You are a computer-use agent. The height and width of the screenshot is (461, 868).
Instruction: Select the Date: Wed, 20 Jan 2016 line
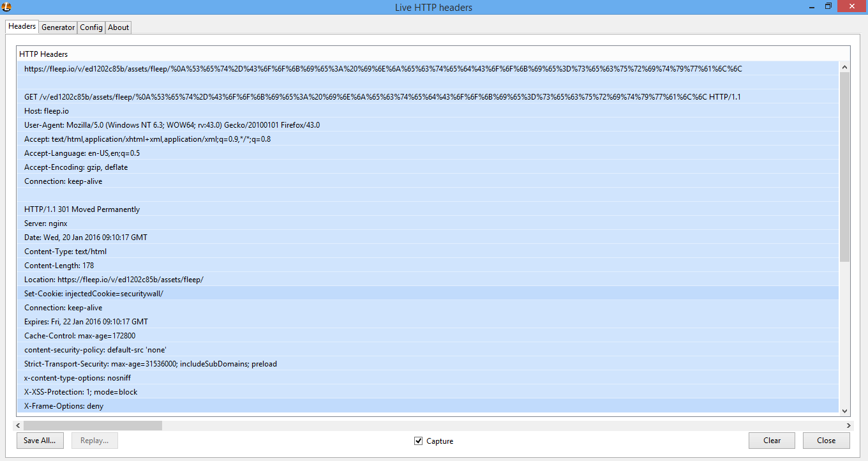pos(428,238)
